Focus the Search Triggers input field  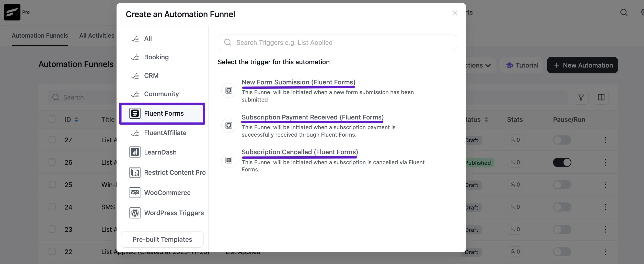[x=337, y=42]
